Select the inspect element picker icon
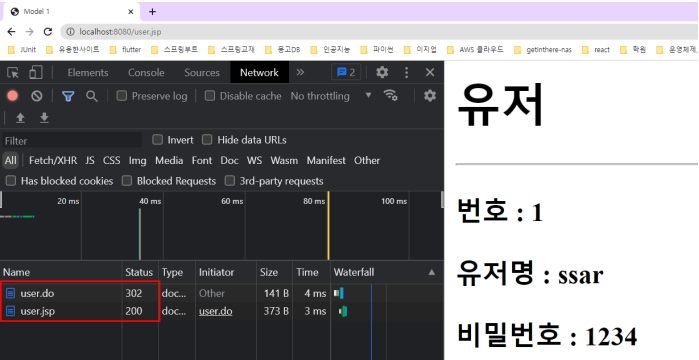This screenshot has width=699, height=360. pos(13,73)
